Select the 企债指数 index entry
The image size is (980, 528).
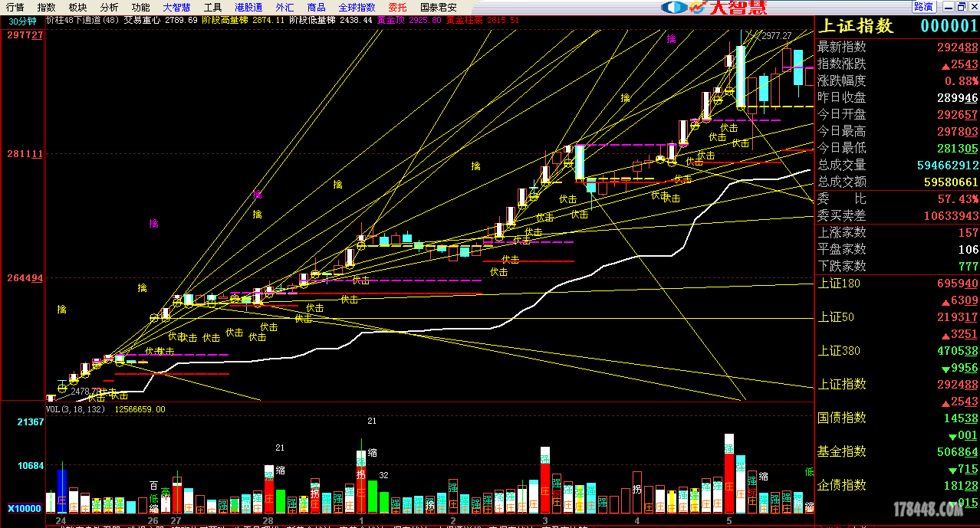pyautogui.click(x=841, y=485)
